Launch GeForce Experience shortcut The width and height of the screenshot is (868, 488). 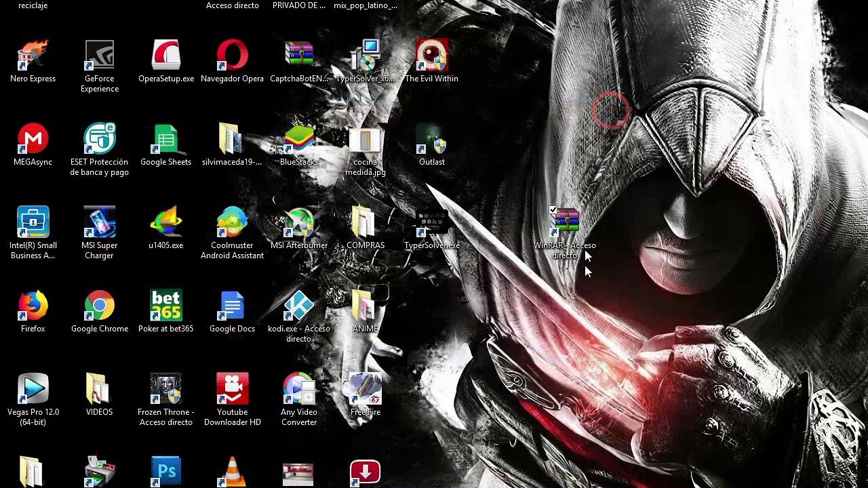click(99, 56)
